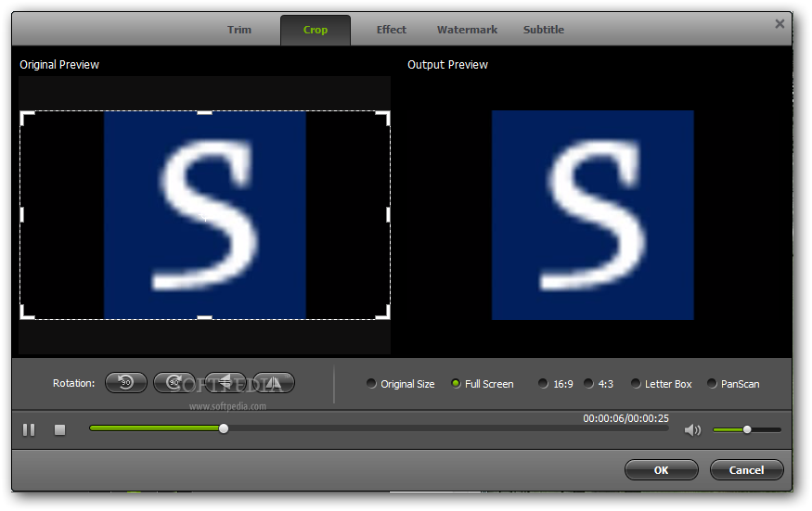Open the Crop tab
812x511 pixels.
316,30
